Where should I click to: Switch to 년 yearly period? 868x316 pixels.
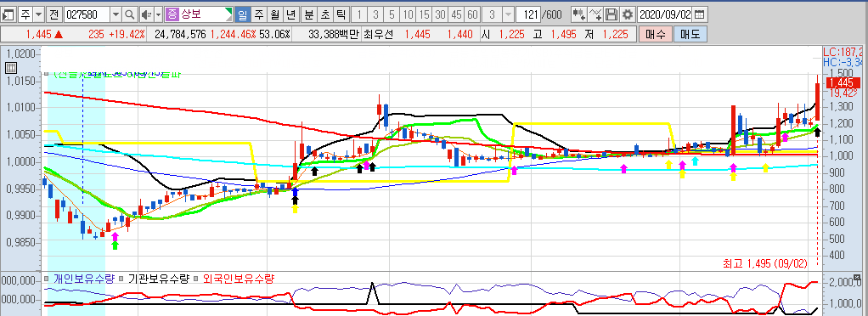click(290, 14)
